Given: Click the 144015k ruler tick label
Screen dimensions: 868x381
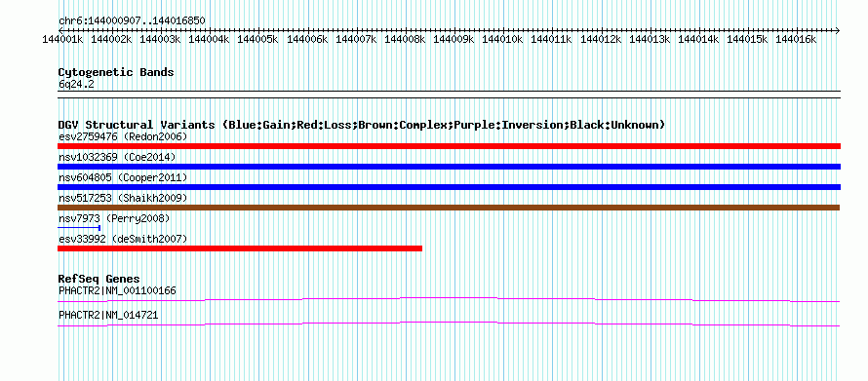Looking at the screenshot, I should point(747,39).
